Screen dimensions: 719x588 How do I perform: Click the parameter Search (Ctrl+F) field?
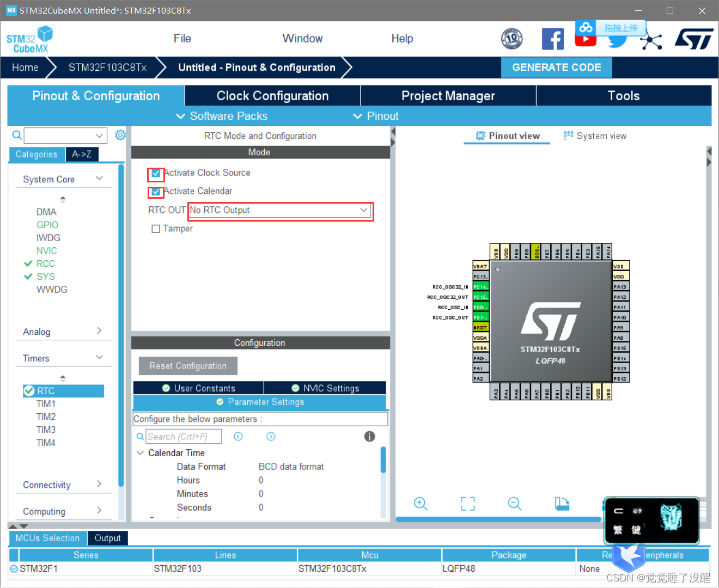(184, 436)
